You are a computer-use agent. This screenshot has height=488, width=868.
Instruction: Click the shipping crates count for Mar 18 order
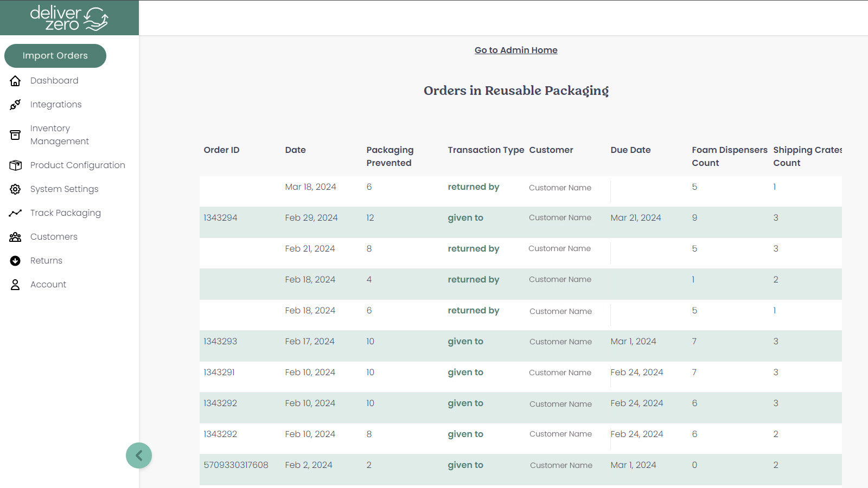pos(775,187)
